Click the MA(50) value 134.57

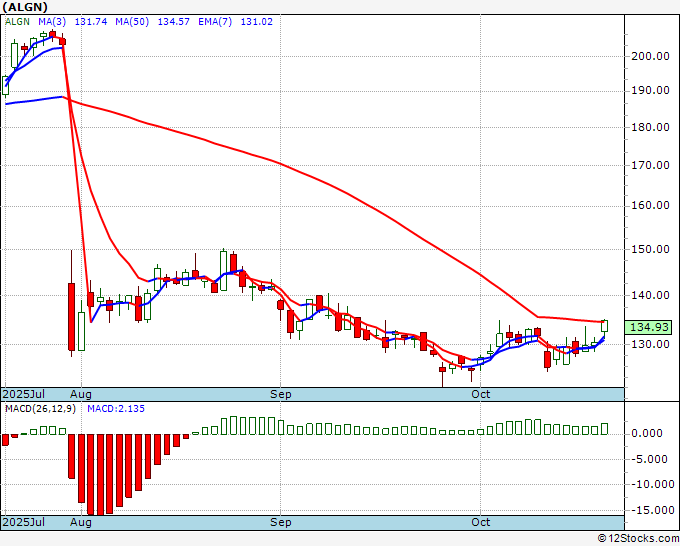pos(173,22)
